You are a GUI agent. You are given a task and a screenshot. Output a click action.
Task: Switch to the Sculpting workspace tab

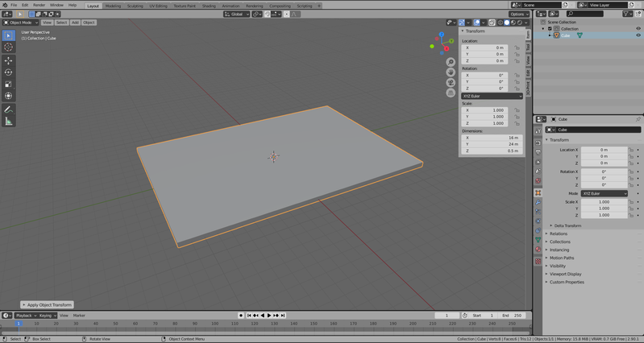point(135,6)
